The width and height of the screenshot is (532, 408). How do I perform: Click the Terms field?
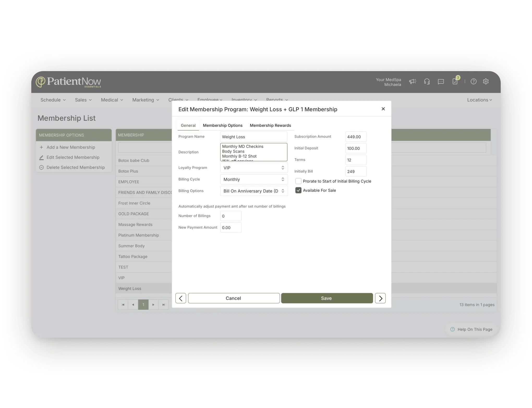tap(356, 160)
